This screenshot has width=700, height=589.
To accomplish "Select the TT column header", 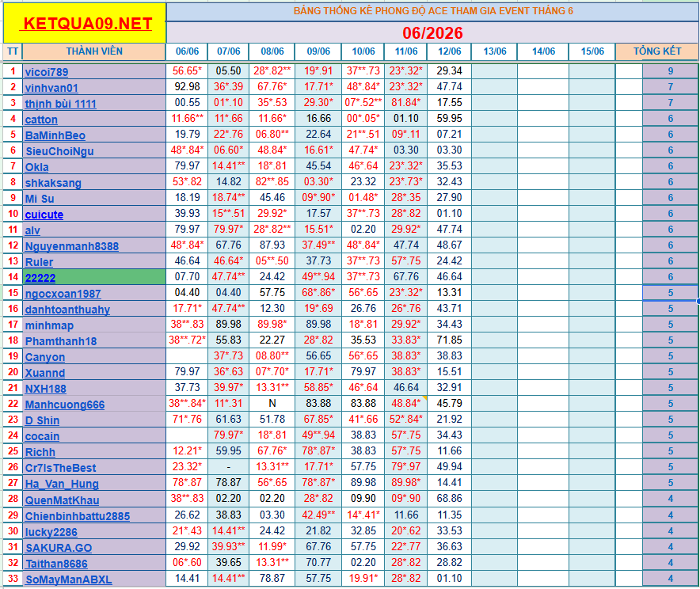I will point(13,51).
